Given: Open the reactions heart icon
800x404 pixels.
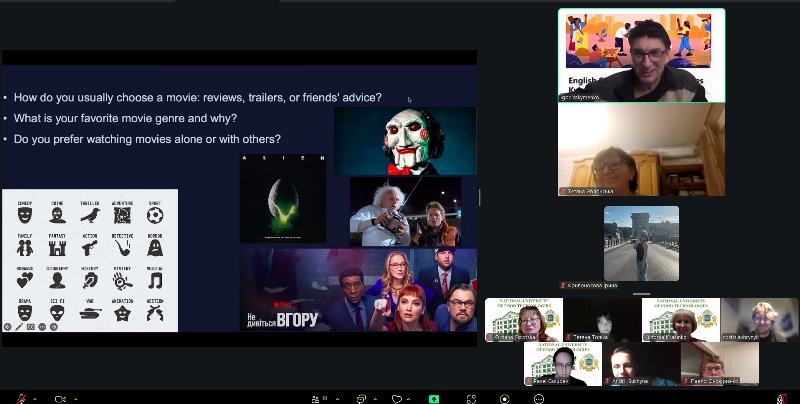Looking at the screenshot, I should pos(396,398).
